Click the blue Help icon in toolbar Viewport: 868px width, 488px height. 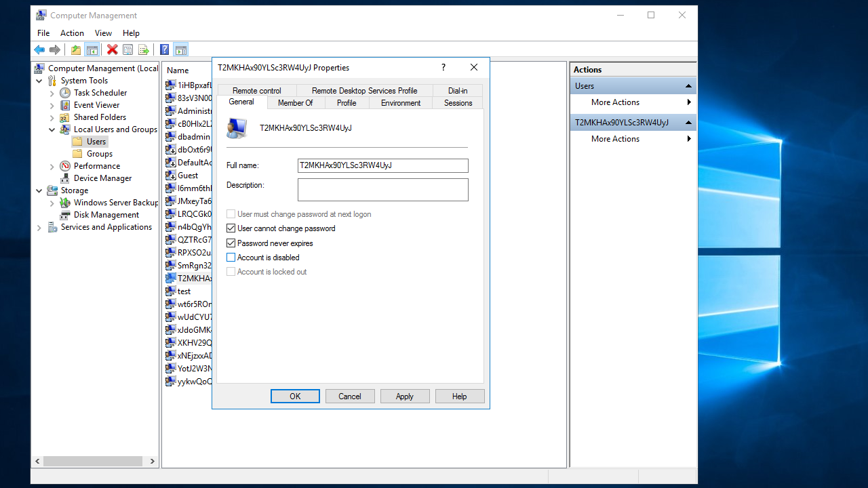[x=164, y=49]
